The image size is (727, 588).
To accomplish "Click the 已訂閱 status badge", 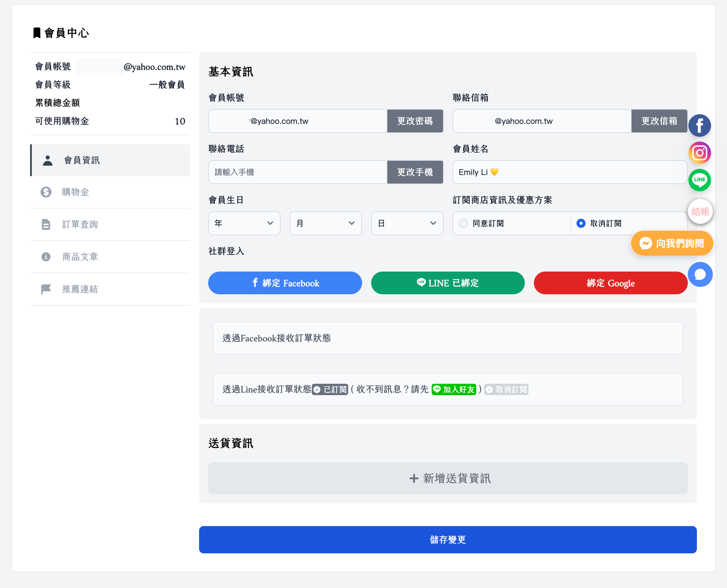I will pos(330,389).
